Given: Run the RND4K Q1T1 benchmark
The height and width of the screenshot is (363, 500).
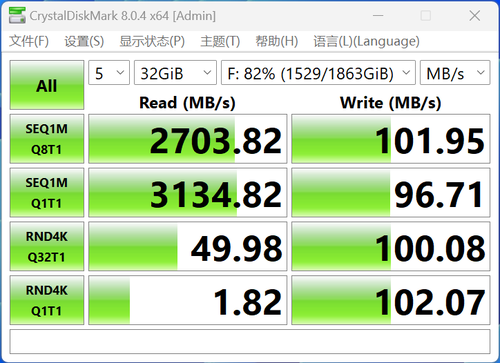Looking at the screenshot, I should (47, 300).
